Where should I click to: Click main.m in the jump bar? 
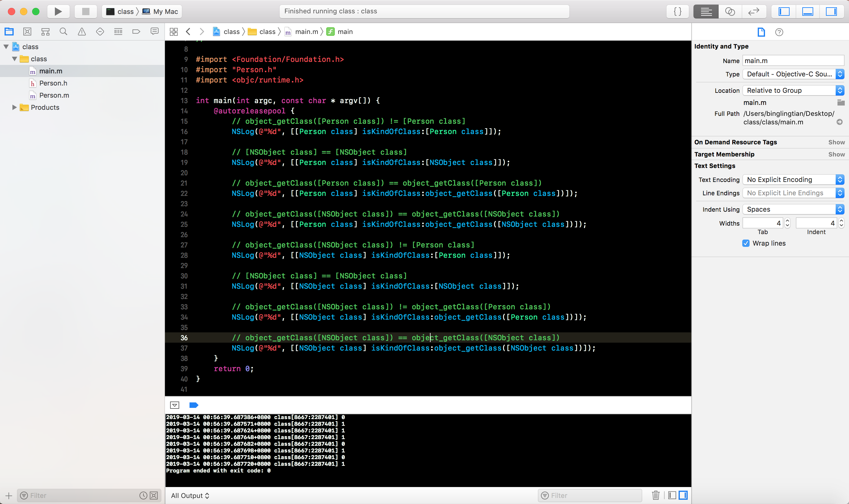[x=306, y=32]
